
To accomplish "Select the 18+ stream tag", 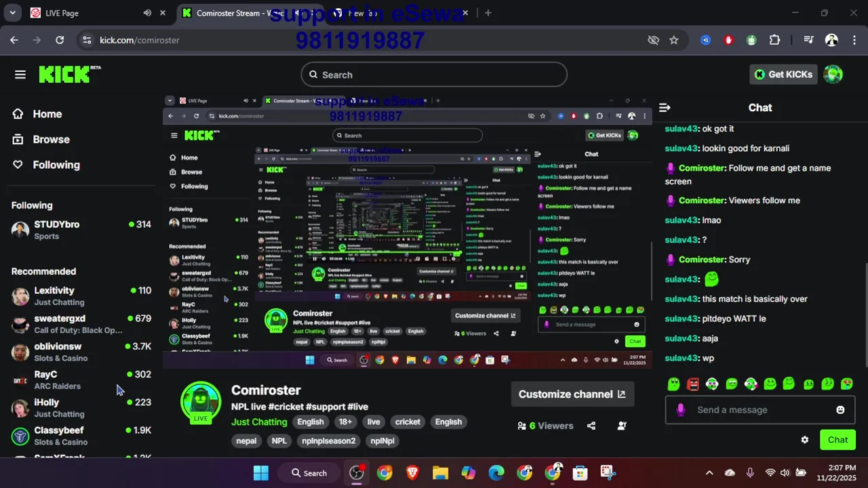I will click(345, 422).
